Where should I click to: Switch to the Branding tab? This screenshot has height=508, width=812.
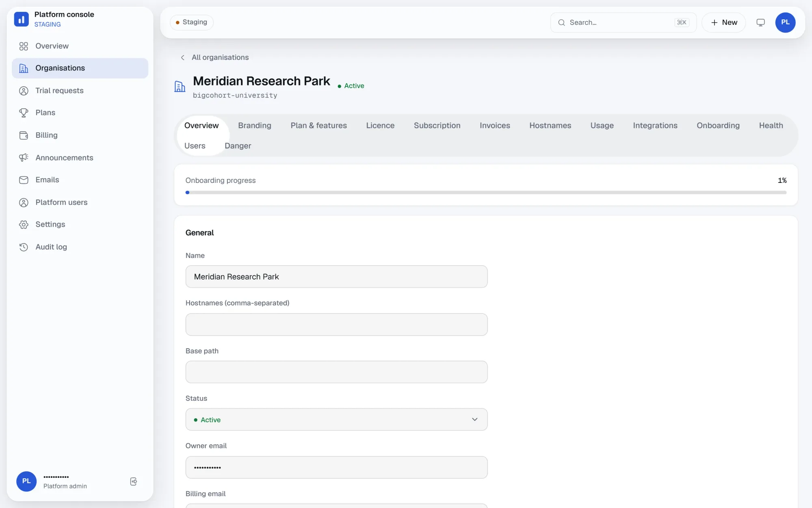[x=255, y=126]
